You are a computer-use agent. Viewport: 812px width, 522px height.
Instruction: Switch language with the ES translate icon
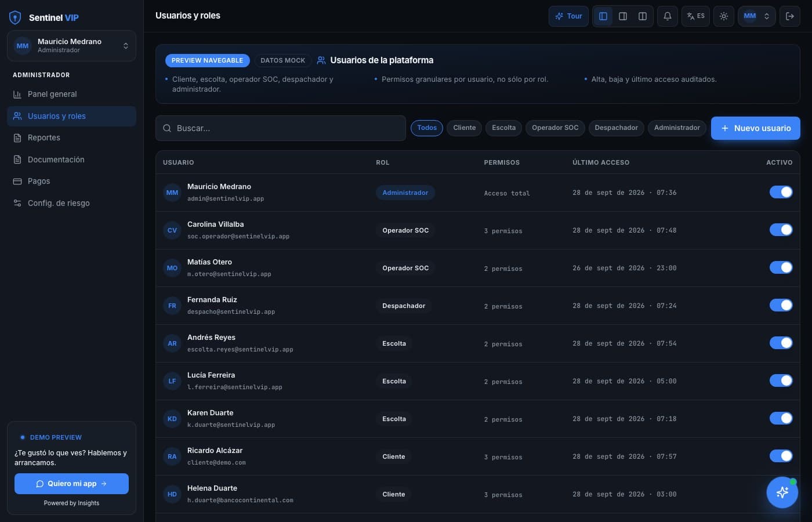point(695,16)
